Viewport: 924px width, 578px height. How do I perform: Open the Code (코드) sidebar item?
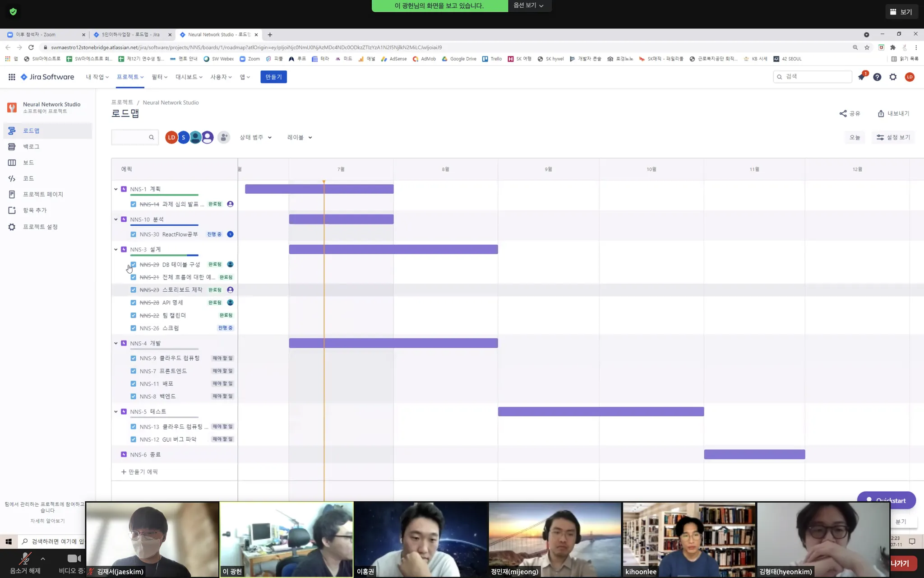28,178
